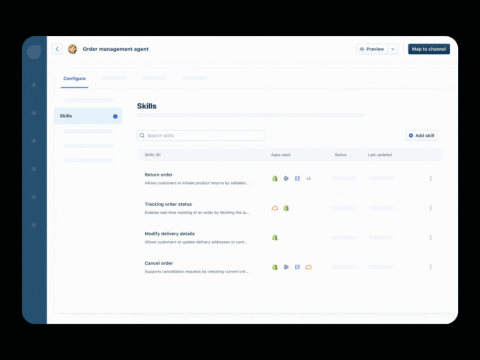Screen dimensions: 480x360
Task: Open the three-dot menu for Return order
Action: tap(431, 178)
